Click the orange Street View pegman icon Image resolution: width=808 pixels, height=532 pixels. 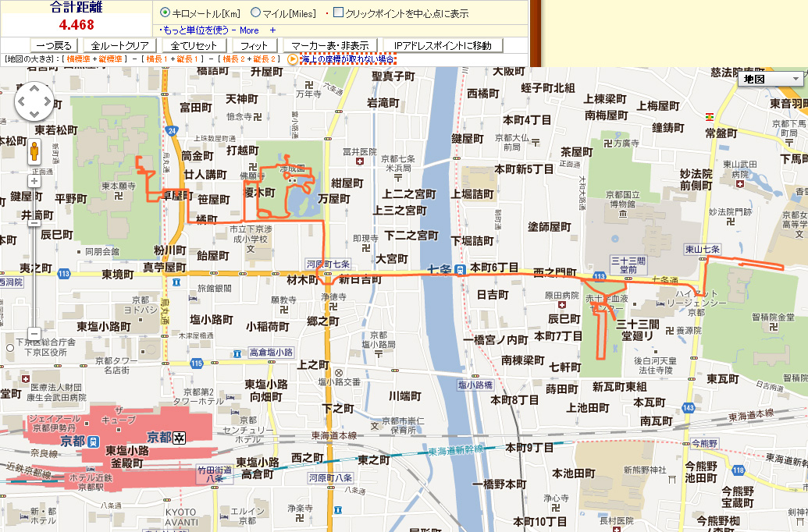tap(34, 151)
